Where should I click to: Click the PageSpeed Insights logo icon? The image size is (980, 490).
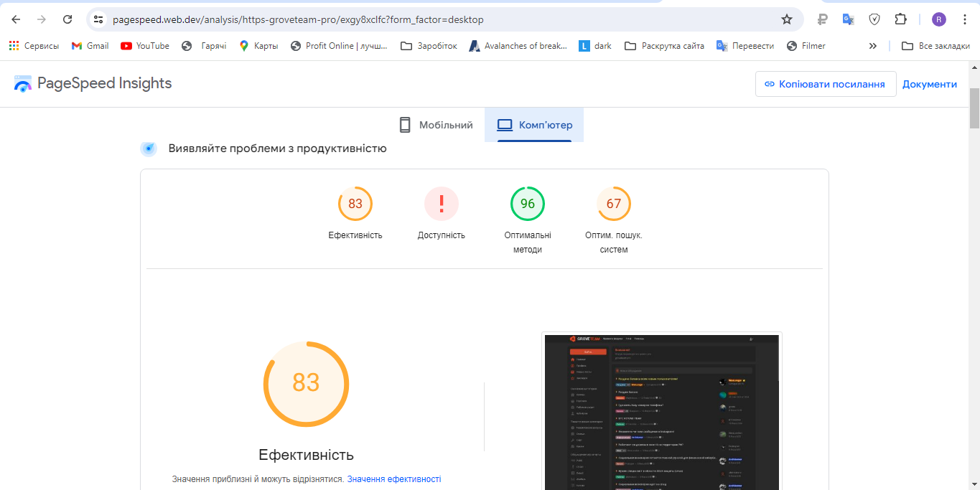[23, 84]
